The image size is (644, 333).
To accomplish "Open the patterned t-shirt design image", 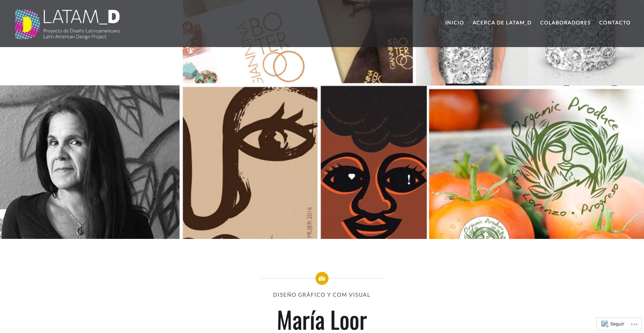I will click(x=471, y=42).
